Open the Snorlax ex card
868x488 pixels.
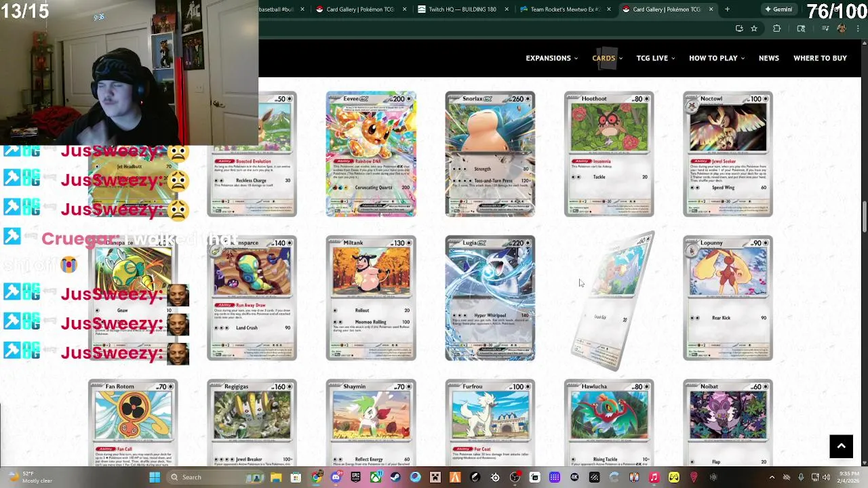pyautogui.click(x=490, y=154)
